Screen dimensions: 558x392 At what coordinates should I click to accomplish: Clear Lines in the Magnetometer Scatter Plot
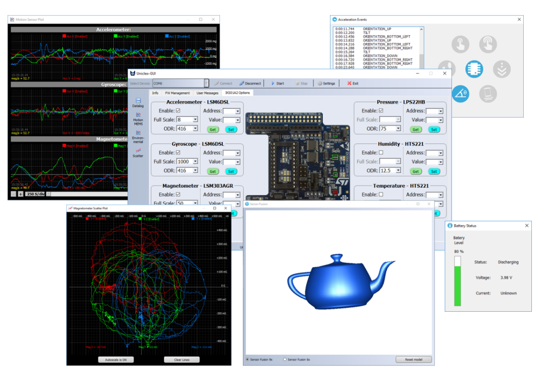[181, 359]
